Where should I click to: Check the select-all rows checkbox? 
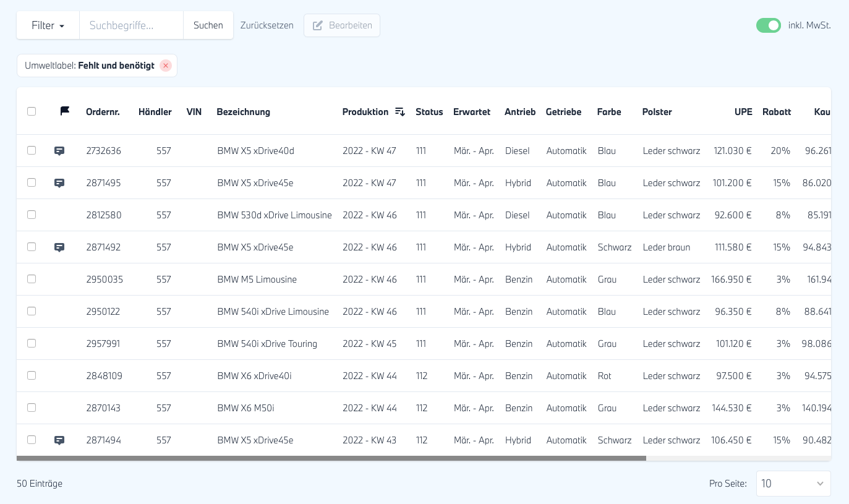[x=32, y=111]
